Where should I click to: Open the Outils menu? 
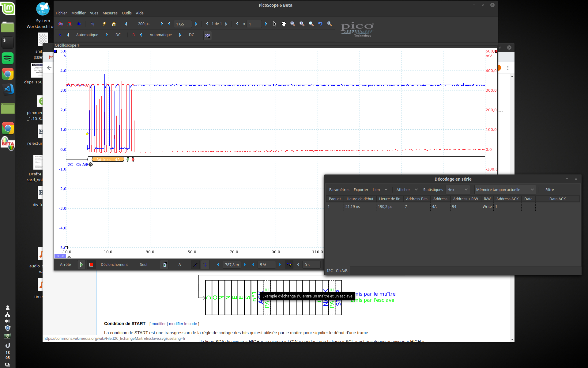tap(126, 13)
